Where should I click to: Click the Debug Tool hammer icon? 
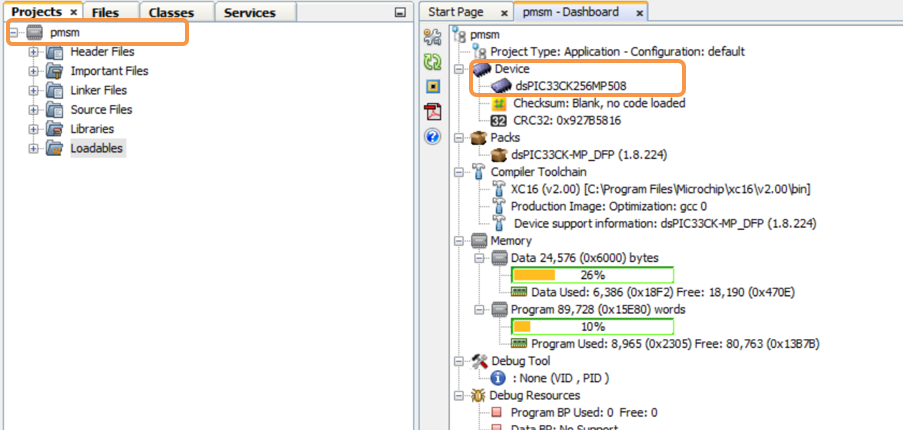(479, 361)
